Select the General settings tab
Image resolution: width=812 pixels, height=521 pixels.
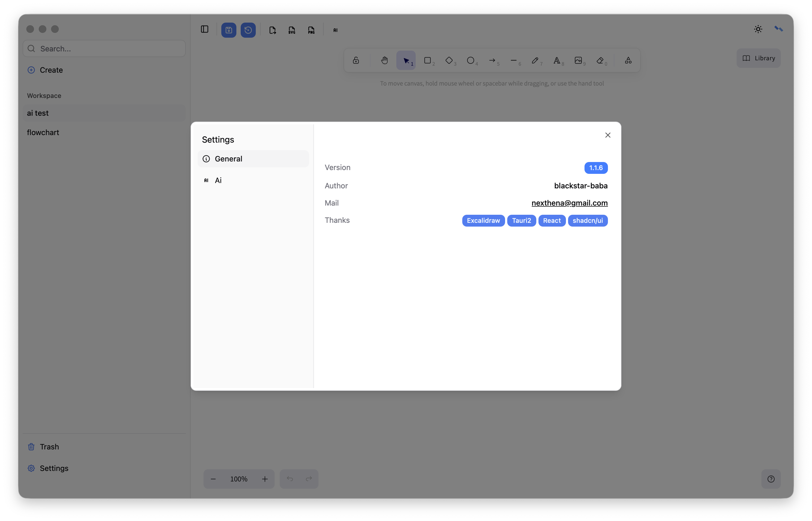pyautogui.click(x=253, y=159)
